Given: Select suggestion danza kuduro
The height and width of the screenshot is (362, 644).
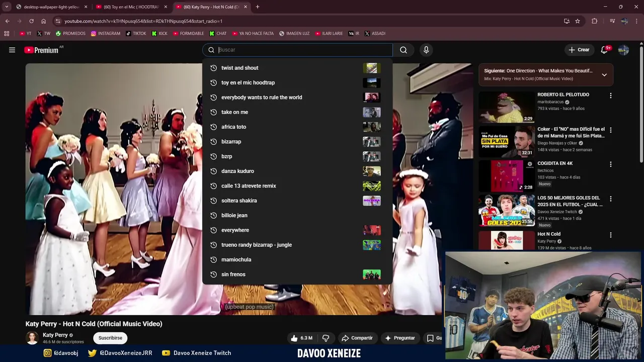Looking at the screenshot, I should point(297,171).
